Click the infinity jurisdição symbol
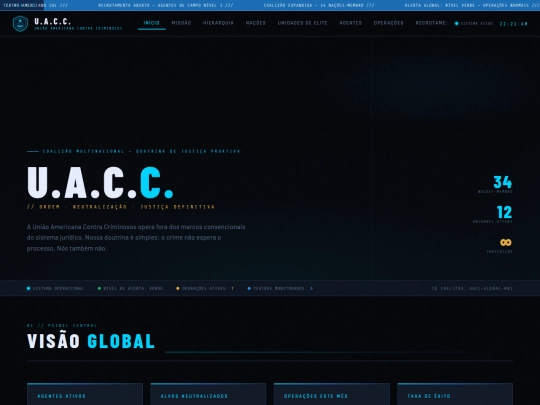Image resolution: width=540 pixels, height=405 pixels. pyautogui.click(x=506, y=242)
